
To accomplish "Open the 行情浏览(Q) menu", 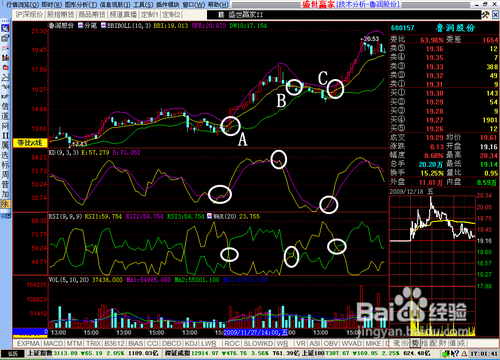I will tap(23, 5).
